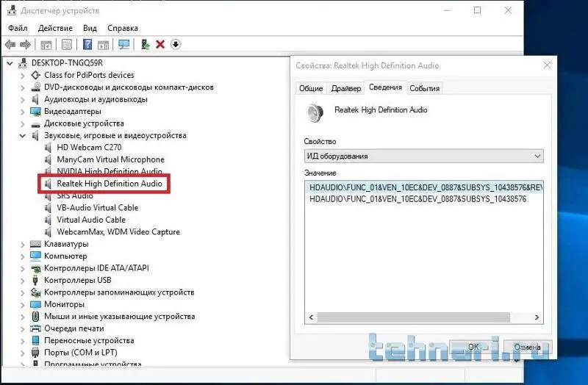Open the Действие menu

click(55, 28)
